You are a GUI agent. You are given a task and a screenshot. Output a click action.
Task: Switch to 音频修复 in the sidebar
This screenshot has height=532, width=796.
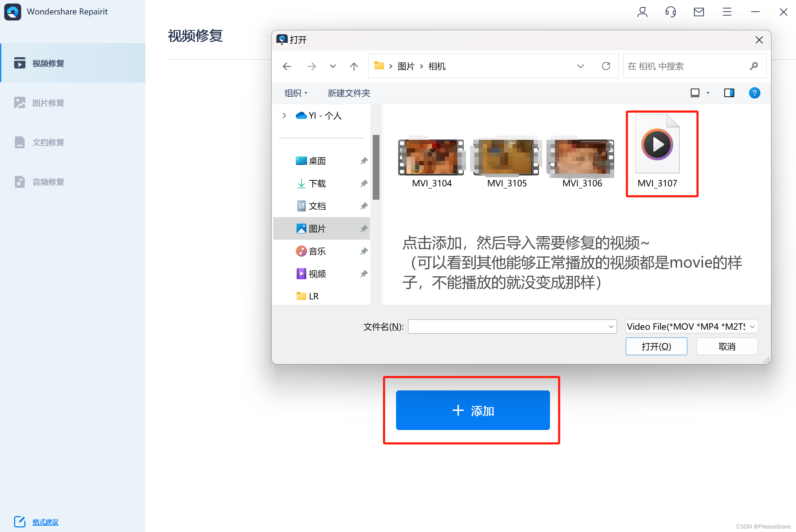tap(48, 182)
